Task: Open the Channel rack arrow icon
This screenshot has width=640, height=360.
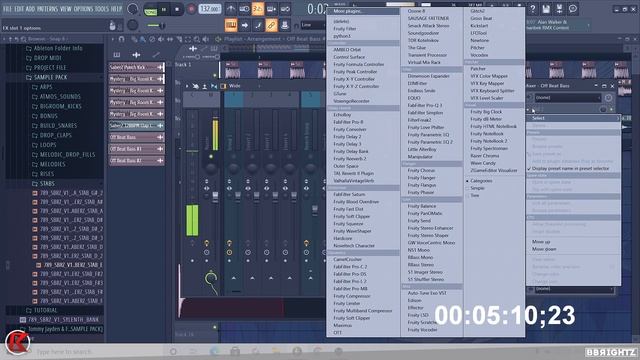Action: [x=244, y=25]
